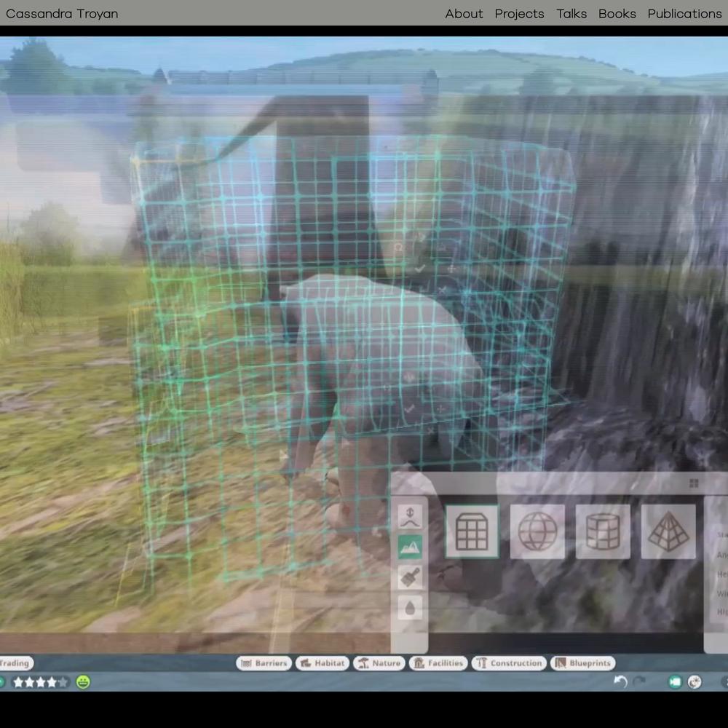
Task: Open the Projects menu item
Action: click(519, 13)
